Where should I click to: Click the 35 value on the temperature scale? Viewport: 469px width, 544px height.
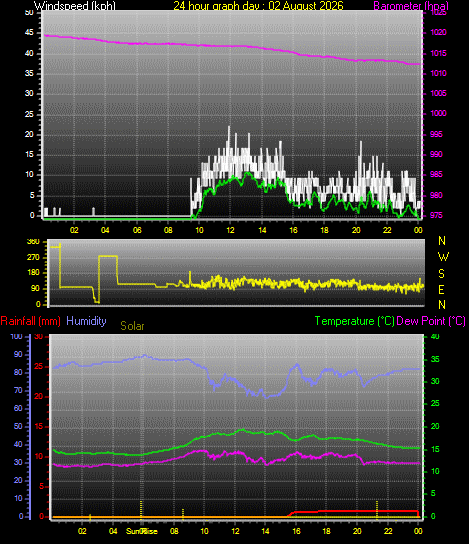tap(435, 359)
